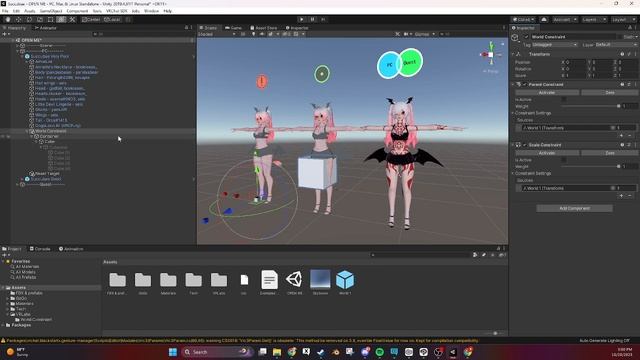The image size is (640, 360).
Task: Click Scale Constraint Activate button
Action: click(547, 153)
